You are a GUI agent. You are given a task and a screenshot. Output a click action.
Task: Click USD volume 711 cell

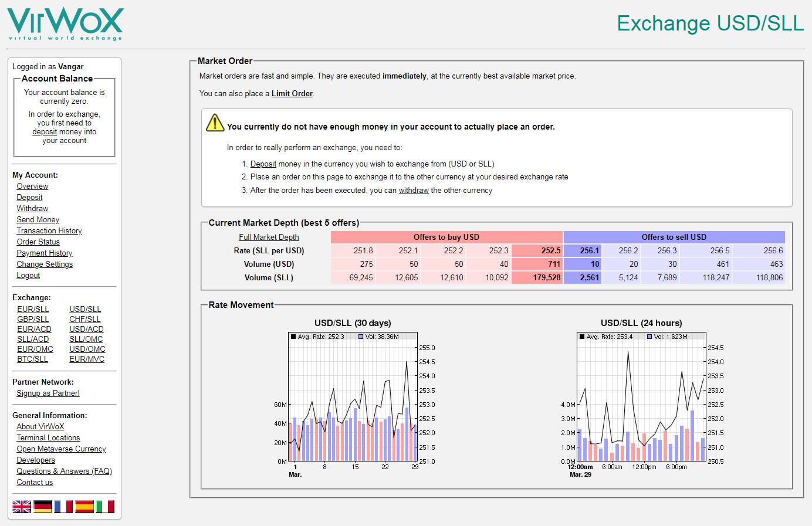537,264
